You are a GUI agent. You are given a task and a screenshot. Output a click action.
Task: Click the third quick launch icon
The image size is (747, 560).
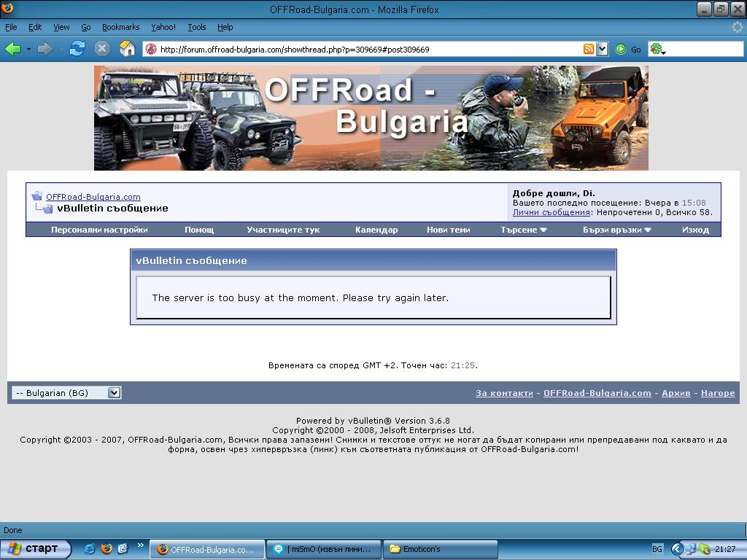point(123,549)
